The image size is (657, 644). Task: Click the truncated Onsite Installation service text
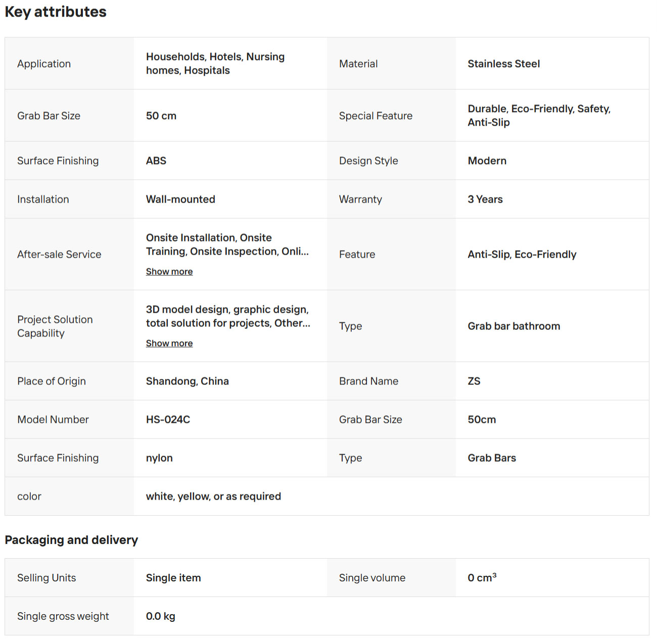click(227, 244)
